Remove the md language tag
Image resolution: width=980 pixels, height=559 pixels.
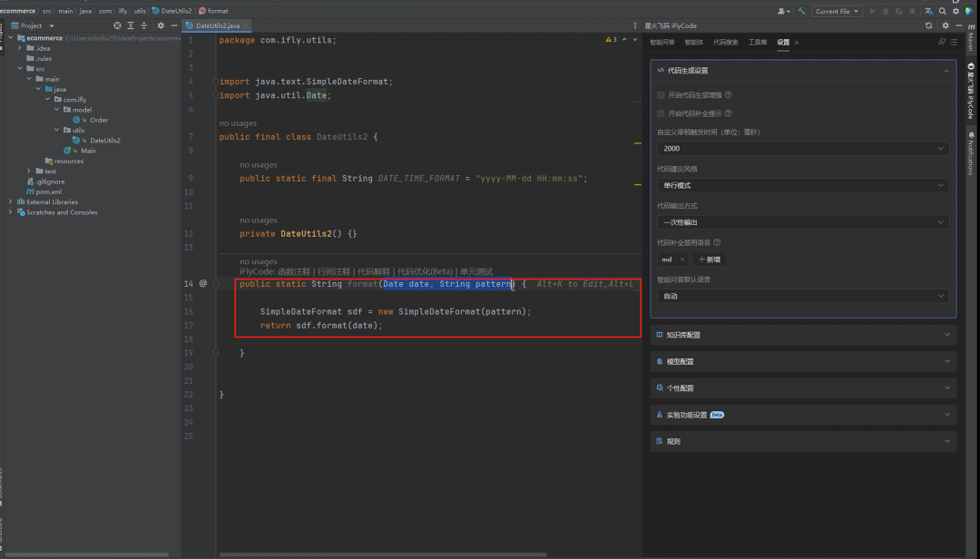[681, 260]
